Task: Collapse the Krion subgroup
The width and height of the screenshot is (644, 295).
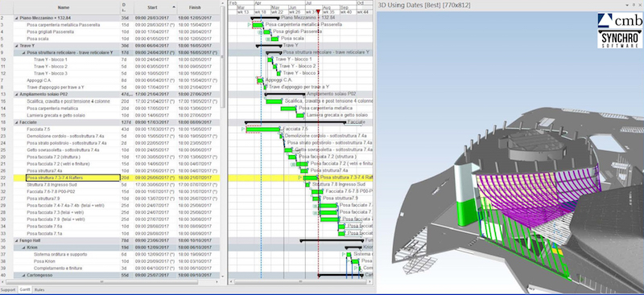Action: pos(23,248)
